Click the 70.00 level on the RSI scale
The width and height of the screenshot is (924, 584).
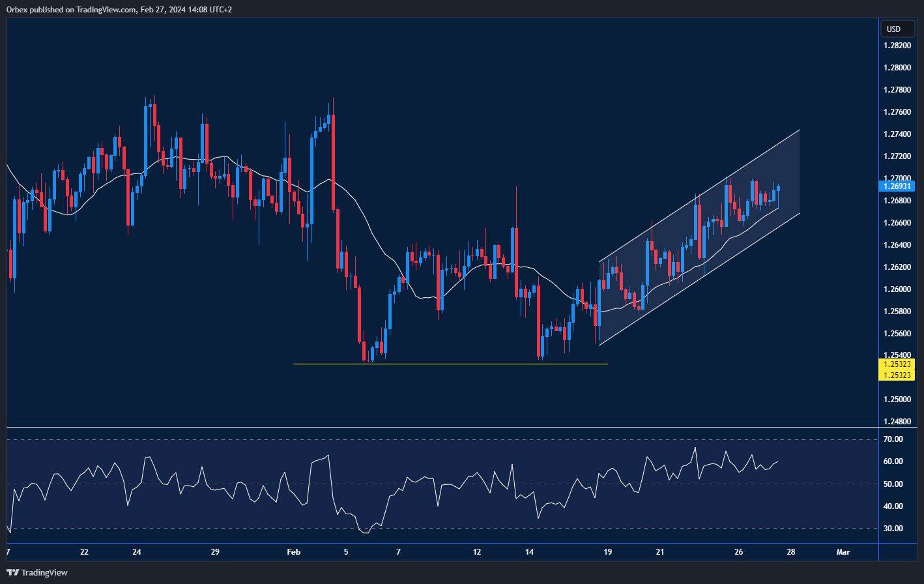pyautogui.click(x=893, y=440)
